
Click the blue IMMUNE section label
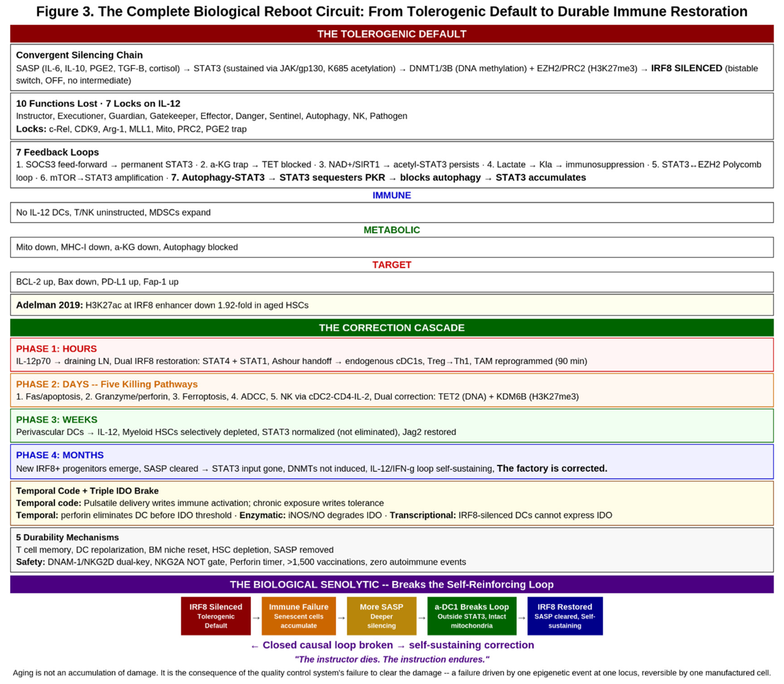(392, 195)
